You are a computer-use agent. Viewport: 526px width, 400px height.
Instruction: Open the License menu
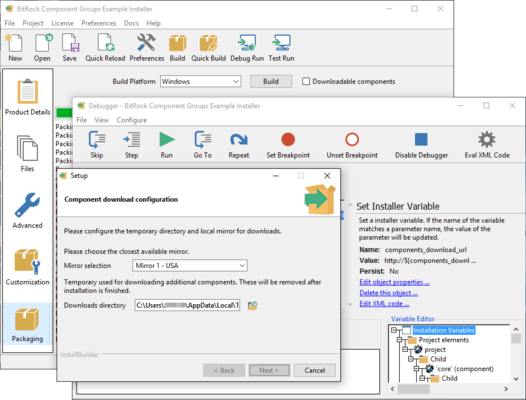pyautogui.click(x=62, y=23)
